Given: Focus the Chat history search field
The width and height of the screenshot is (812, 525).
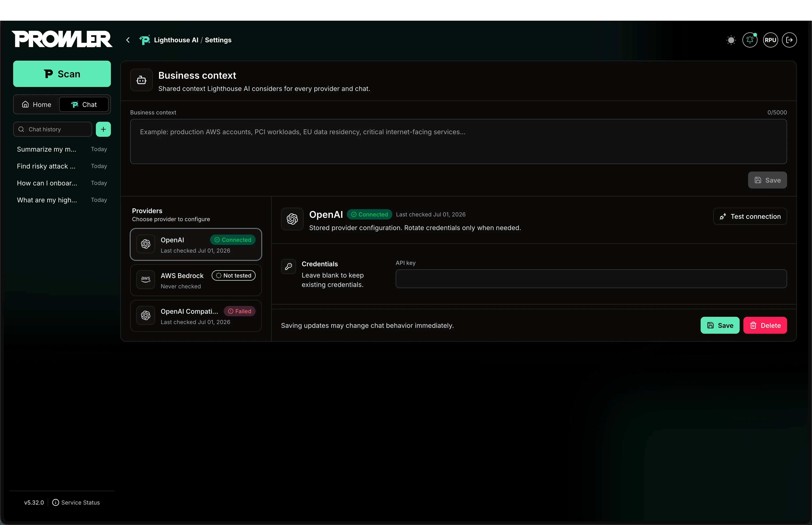Looking at the screenshot, I should pos(52,129).
